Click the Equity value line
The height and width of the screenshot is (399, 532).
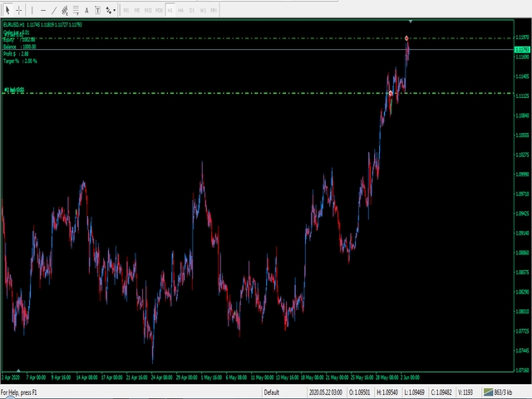19,39
